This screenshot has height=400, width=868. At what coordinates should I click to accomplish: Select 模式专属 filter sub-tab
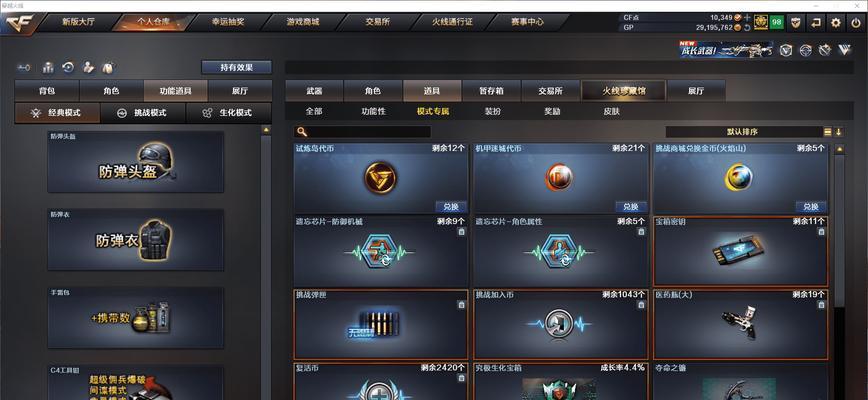(433, 111)
